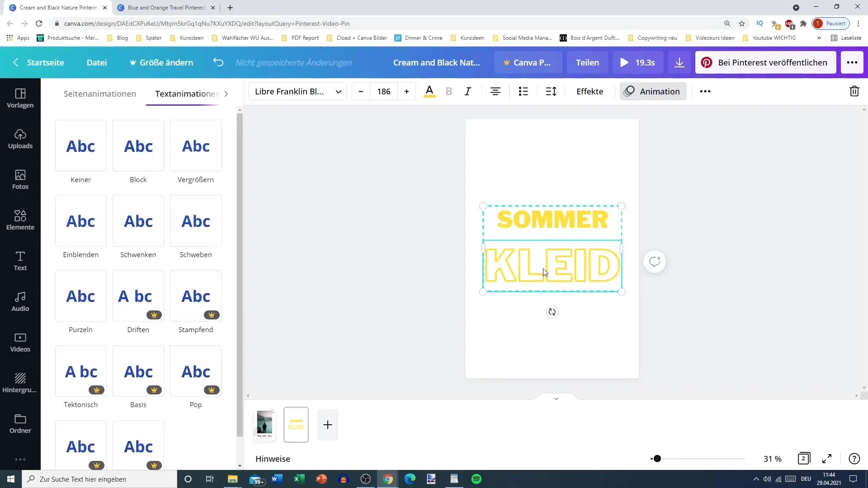Enter fullscreen presentation mode
The width and height of the screenshot is (868, 488).
pos(827,459)
